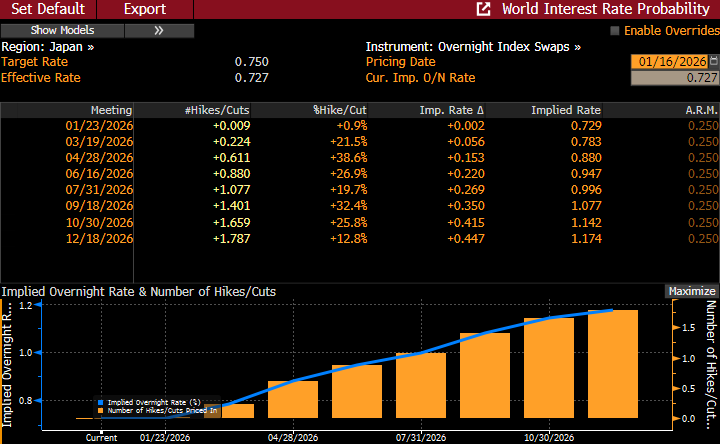Enable Overrides checkbox
Viewport: 720px width, 444px height.
pyautogui.click(x=615, y=30)
